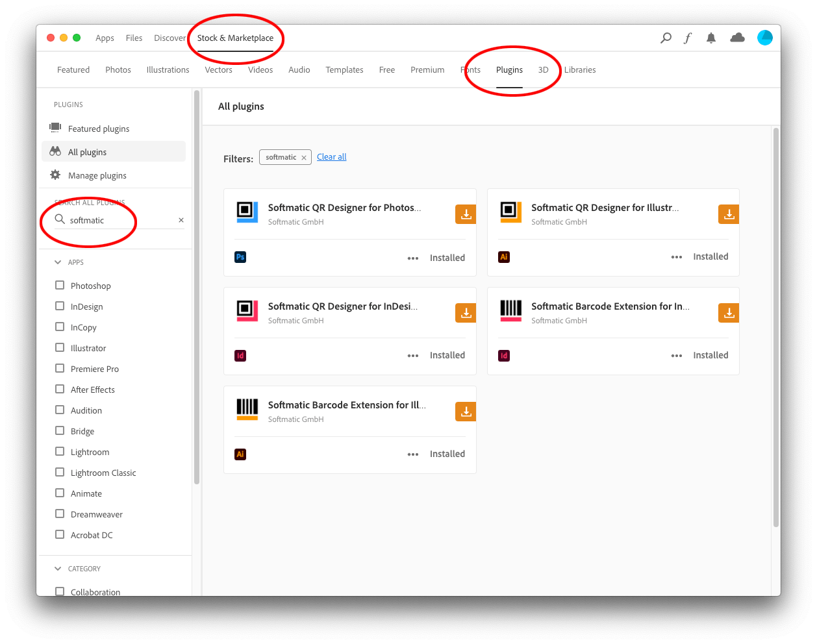Screen dimensions: 817x644
Task: Open notifications bell icon
Action: (711, 38)
